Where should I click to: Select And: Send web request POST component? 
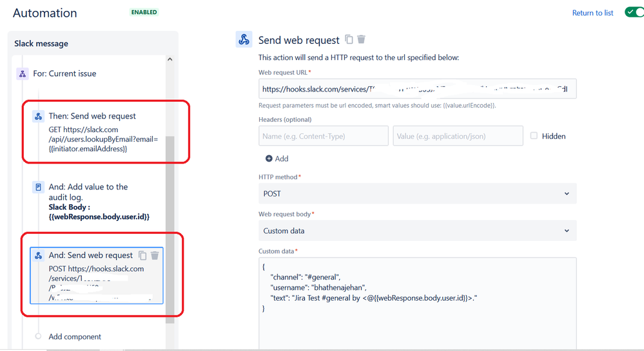coord(97,276)
